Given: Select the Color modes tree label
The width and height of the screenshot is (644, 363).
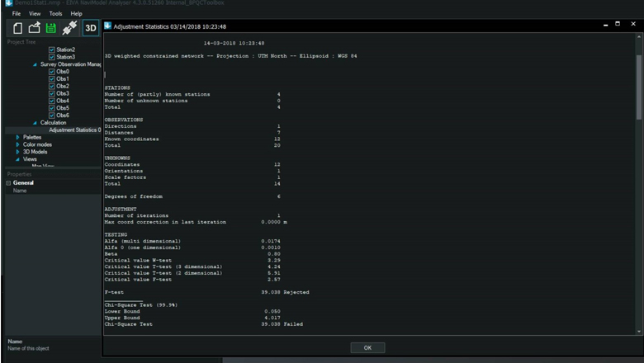Looking at the screenshot, I should tap(37, 144).
